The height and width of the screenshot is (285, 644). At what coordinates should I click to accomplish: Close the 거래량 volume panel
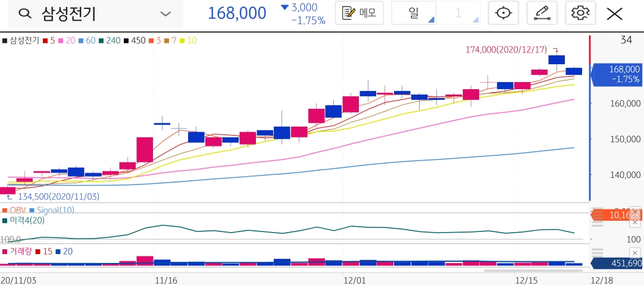pyautogui.click(x=636, y=252)
